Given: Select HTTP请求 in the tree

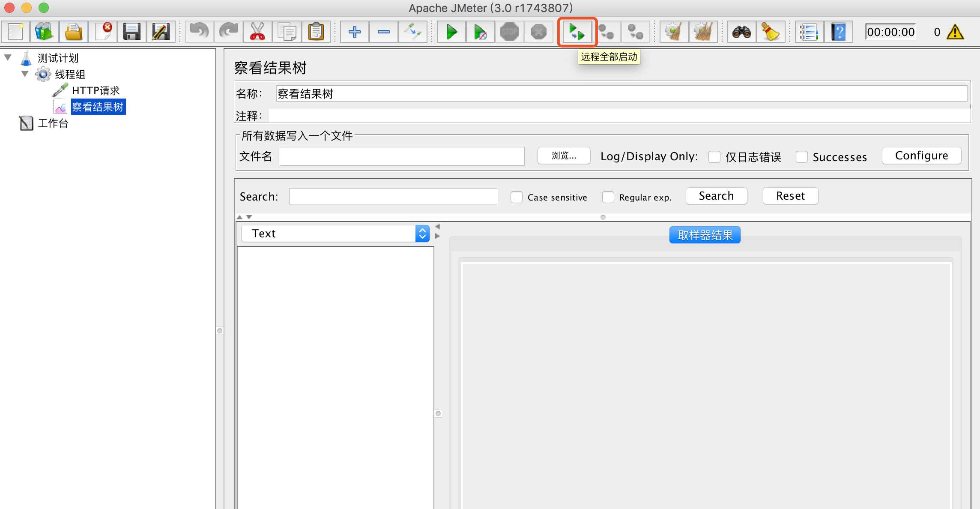Looking at the screenshot, I should click(x=96, y=90).
